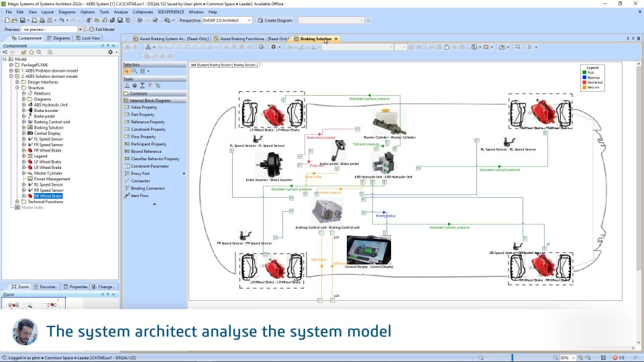Open the Assist Braking Functiona... diagram tab
Screen dimensions: 644x362
pos(252,39)
